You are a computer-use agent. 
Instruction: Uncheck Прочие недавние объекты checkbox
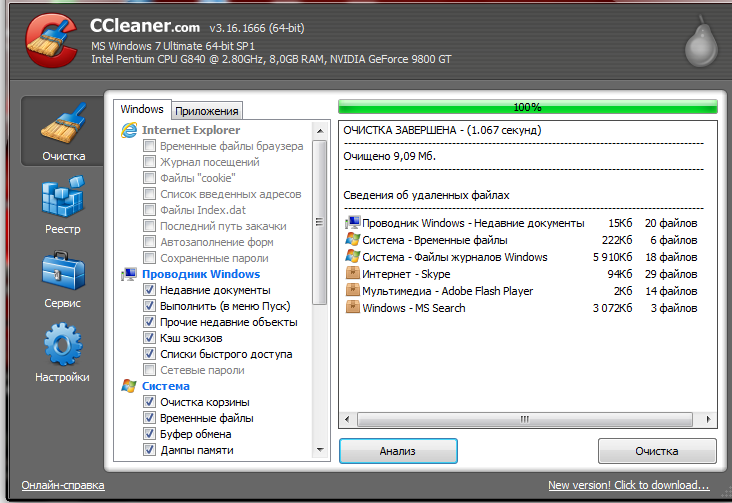(x=149, y=322)
